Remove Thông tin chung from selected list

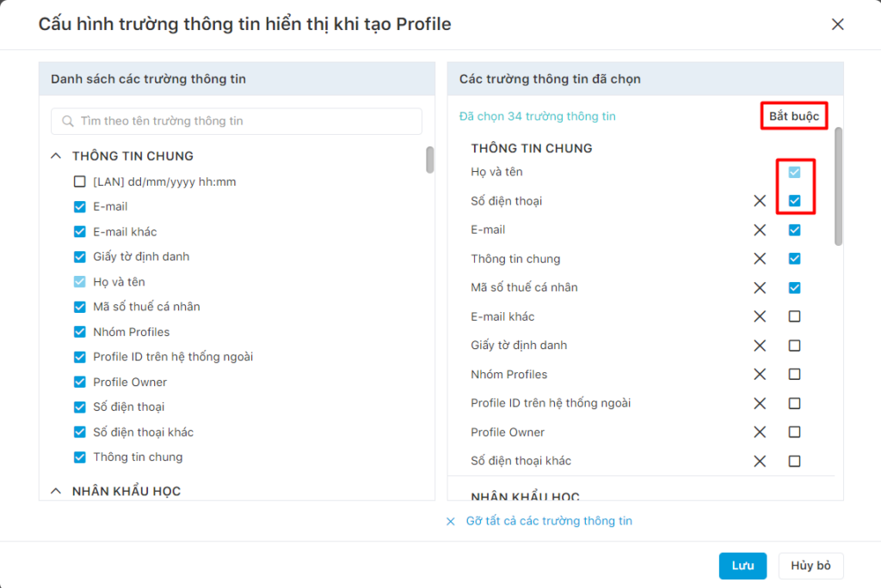pos(760,259)
